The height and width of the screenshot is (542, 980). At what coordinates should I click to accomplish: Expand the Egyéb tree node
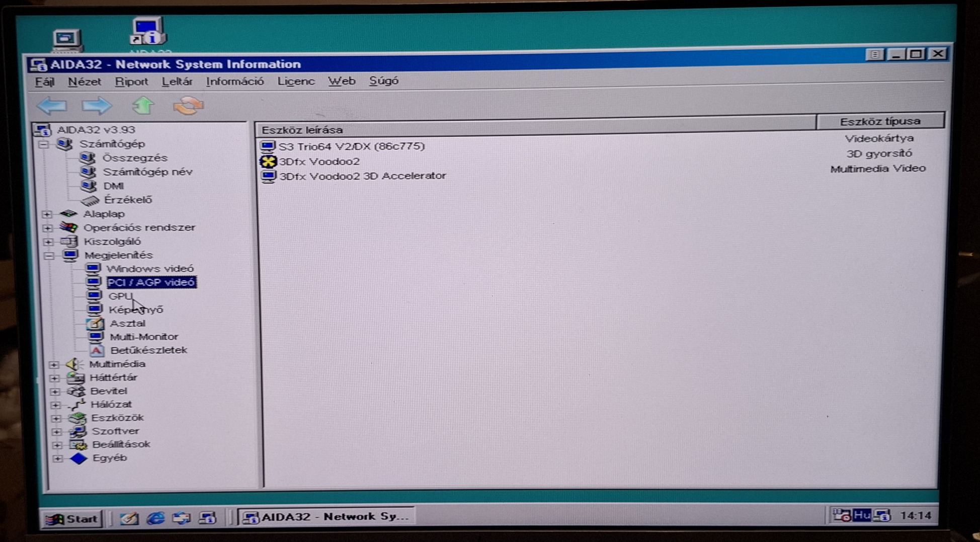(58, 459)
